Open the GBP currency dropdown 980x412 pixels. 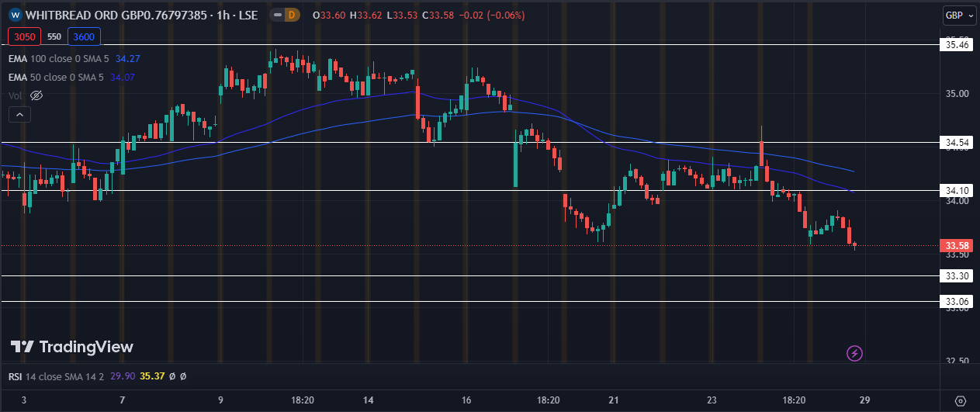[960, 16]
